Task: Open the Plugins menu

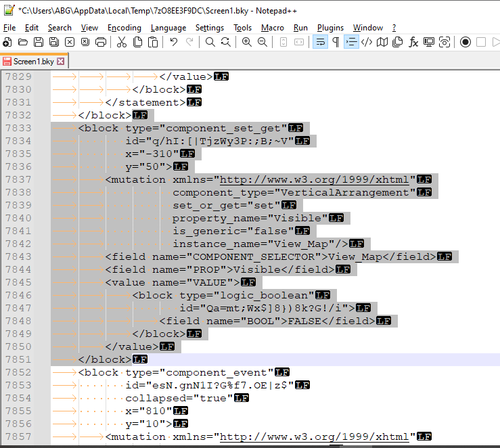Action: point(330,28)
